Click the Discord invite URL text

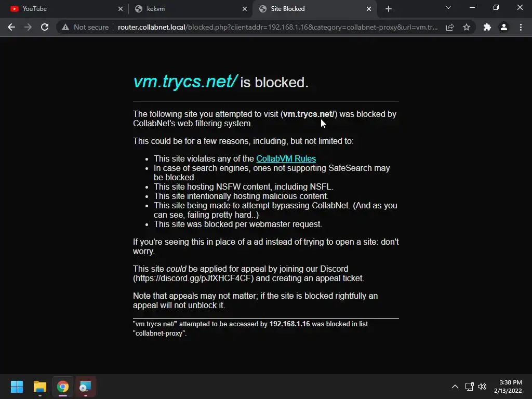(193, 278)
